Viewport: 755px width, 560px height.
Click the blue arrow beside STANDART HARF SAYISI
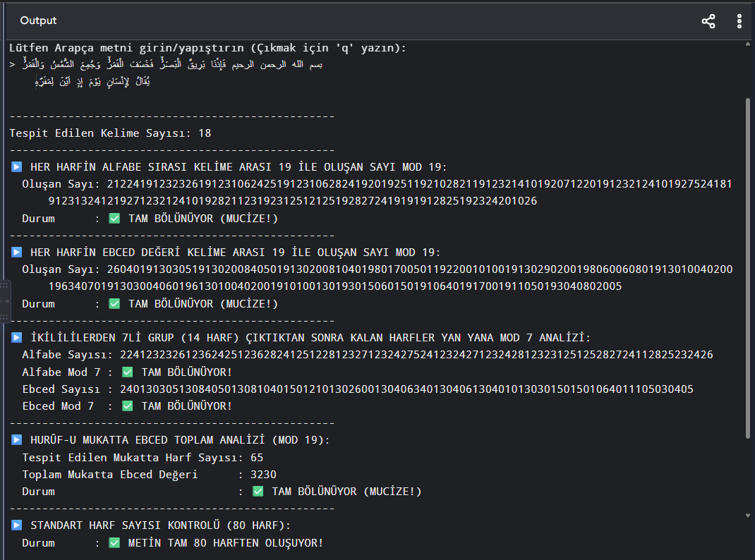pyautogui.click(x=17, y=525)
